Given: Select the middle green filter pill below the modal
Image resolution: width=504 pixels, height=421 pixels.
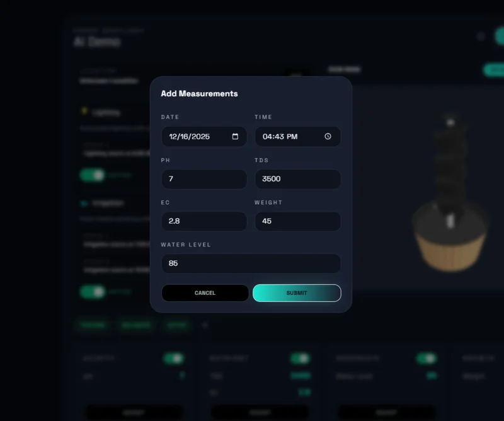Looking at the screenshot, I should pyautogui.click(x=136, y=325).
